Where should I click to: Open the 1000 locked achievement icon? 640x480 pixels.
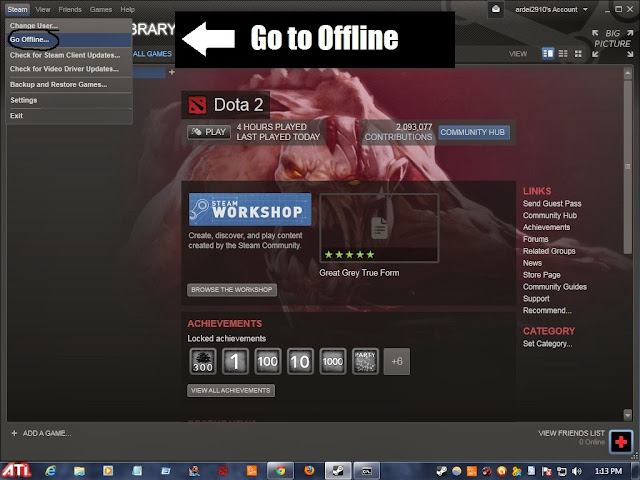[x=333, y=361]
